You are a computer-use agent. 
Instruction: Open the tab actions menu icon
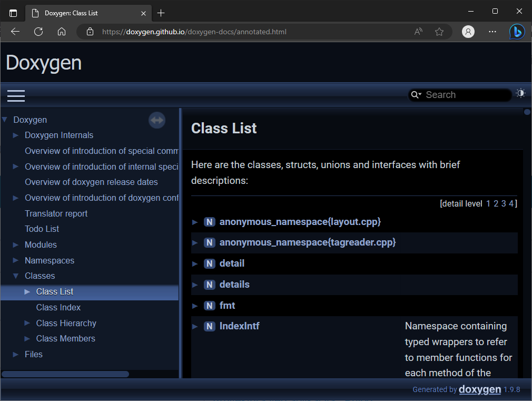(x=13, y=13)
